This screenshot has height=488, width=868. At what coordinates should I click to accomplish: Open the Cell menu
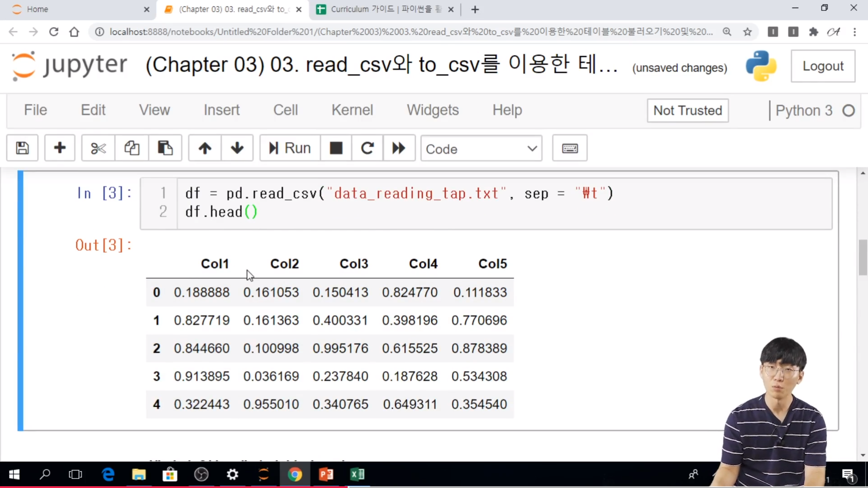tap(285, 110)
